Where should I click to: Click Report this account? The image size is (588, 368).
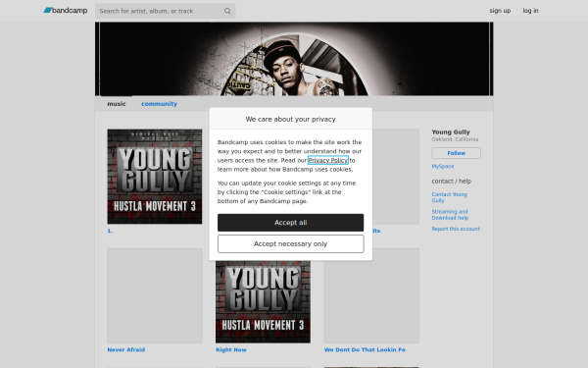456,229
